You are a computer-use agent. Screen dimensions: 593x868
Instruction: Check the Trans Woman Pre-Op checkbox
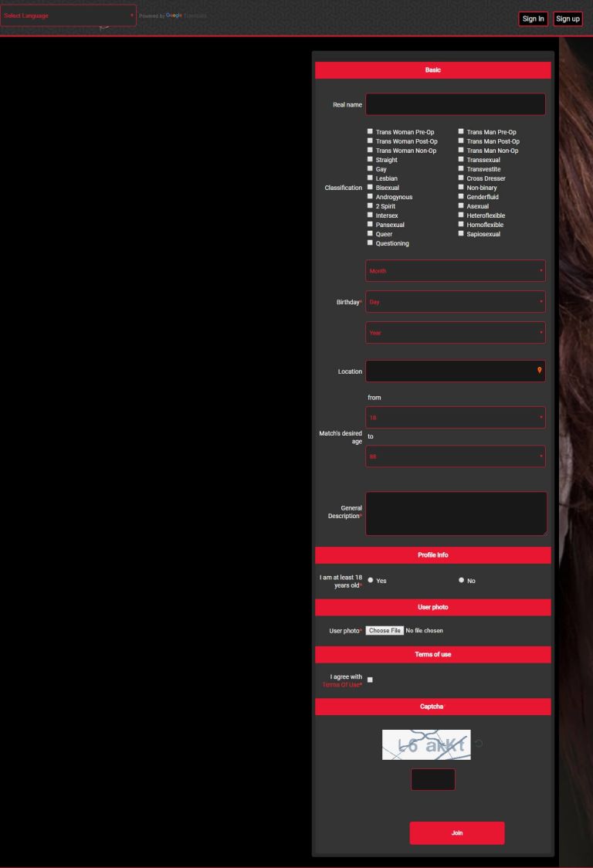tap(370, 132)
